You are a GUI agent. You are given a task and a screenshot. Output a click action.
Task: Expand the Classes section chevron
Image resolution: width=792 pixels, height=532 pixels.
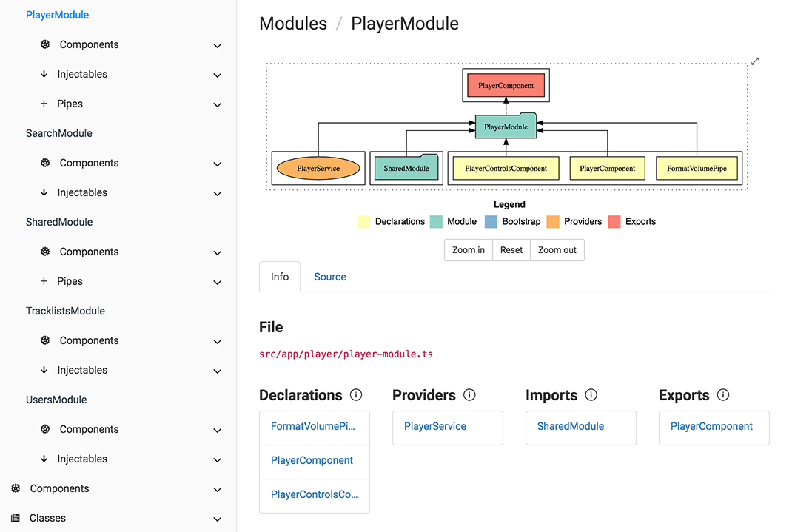tap(217, 519)
